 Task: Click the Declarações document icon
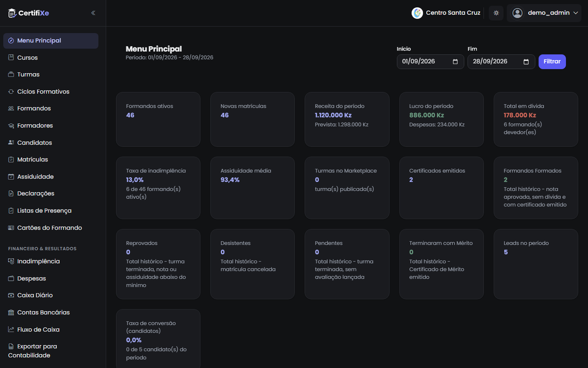pos(11,193)
